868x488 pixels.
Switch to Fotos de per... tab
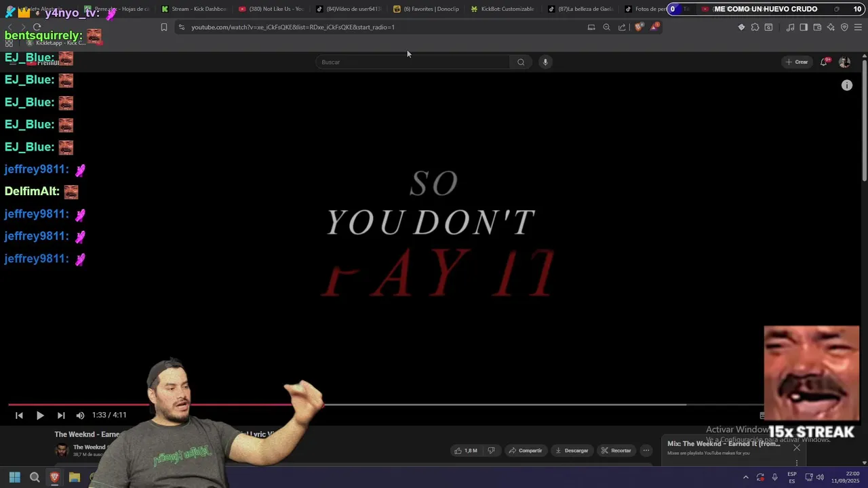(644, 9)
